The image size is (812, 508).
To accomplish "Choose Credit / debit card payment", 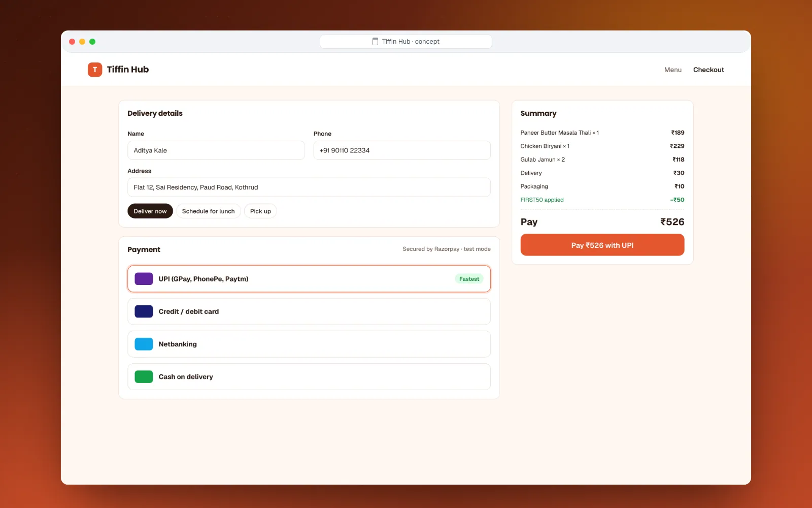I will click(x=309, y=311).
